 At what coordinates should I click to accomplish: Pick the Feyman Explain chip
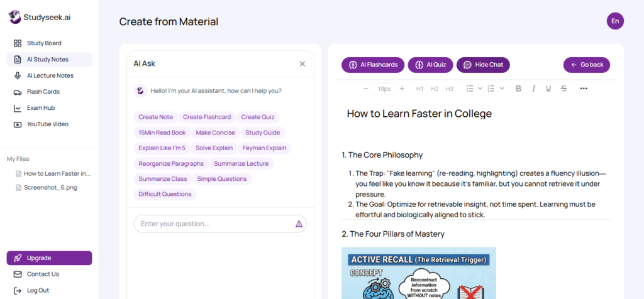265,148
